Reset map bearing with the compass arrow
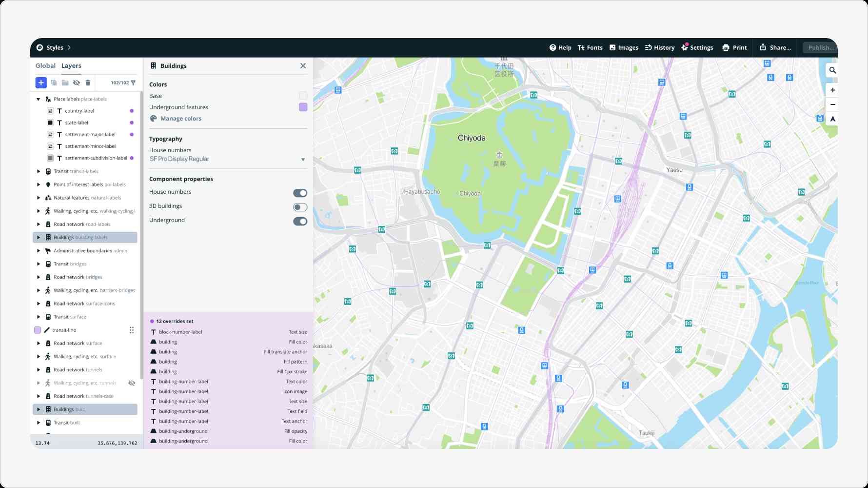Screen dimensions: 868x488 [x=832, y=119]
